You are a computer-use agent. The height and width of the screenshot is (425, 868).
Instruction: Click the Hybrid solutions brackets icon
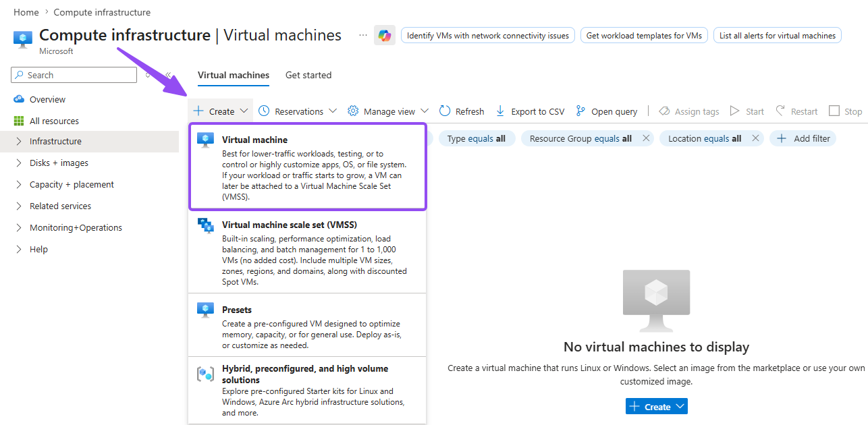click(x=205, y=374)
